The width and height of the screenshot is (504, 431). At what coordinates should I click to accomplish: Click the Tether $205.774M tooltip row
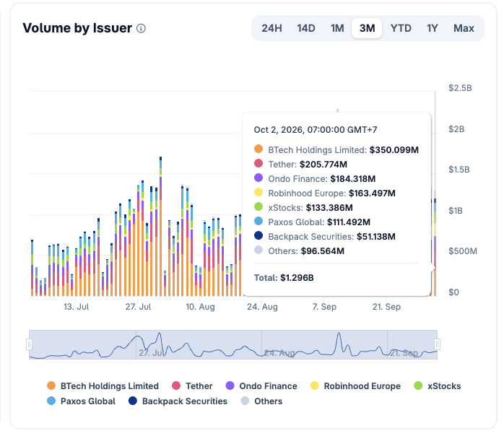(x=300, y=164)
